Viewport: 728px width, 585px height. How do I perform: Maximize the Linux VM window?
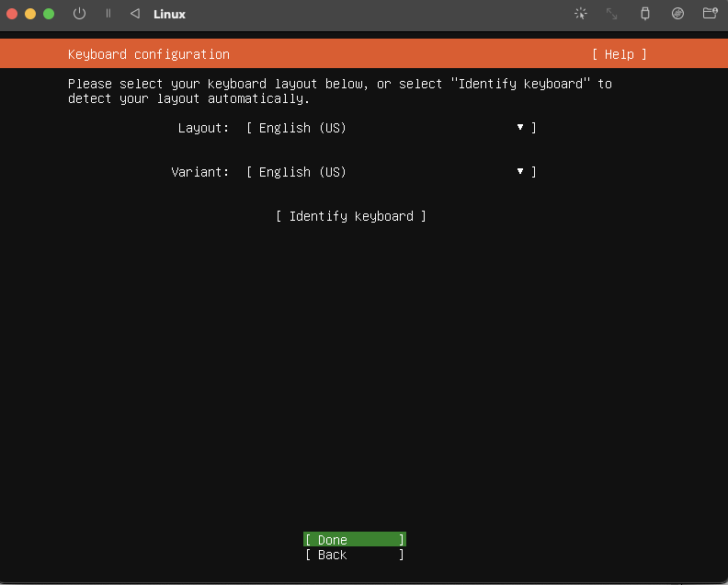point(49,14)
